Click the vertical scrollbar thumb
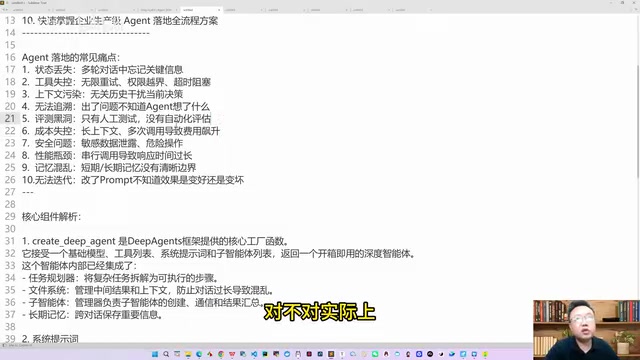640x360 pixels. coord(638,121)
